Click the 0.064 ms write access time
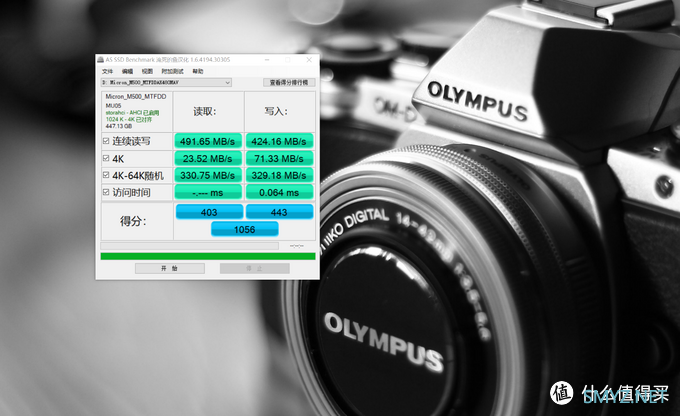 pyautogui.click(x=279, y=193)
